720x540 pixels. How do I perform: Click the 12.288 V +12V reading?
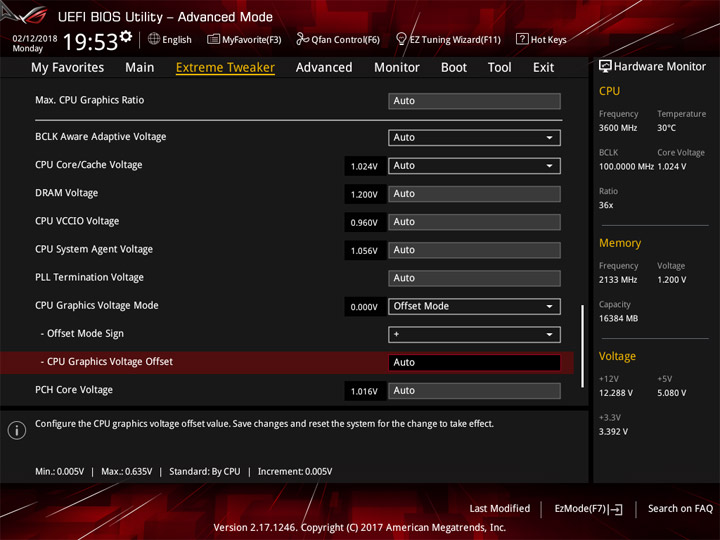(x=616, y=393)
